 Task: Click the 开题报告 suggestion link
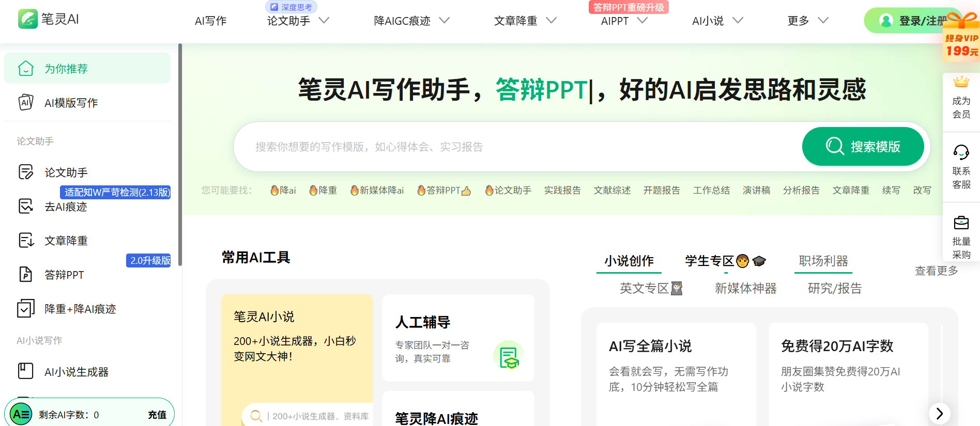(662, 191)
